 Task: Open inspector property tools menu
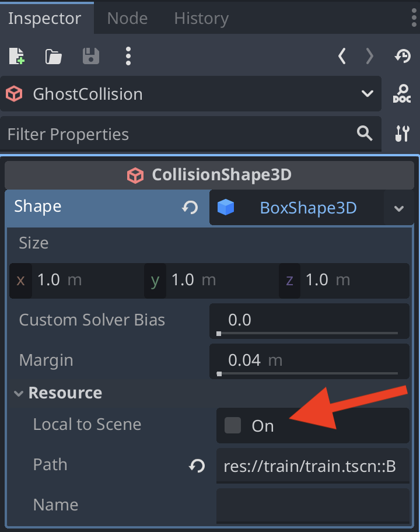402,134
